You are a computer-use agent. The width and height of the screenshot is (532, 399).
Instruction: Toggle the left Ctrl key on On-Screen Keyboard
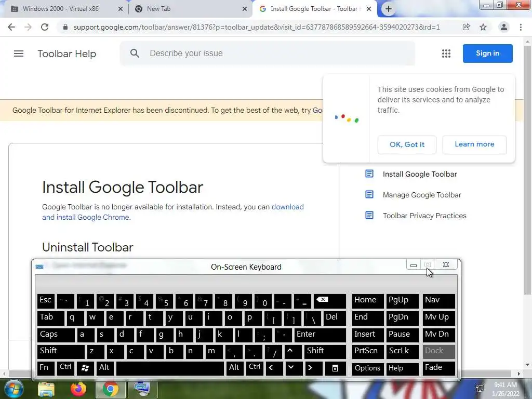65,368
